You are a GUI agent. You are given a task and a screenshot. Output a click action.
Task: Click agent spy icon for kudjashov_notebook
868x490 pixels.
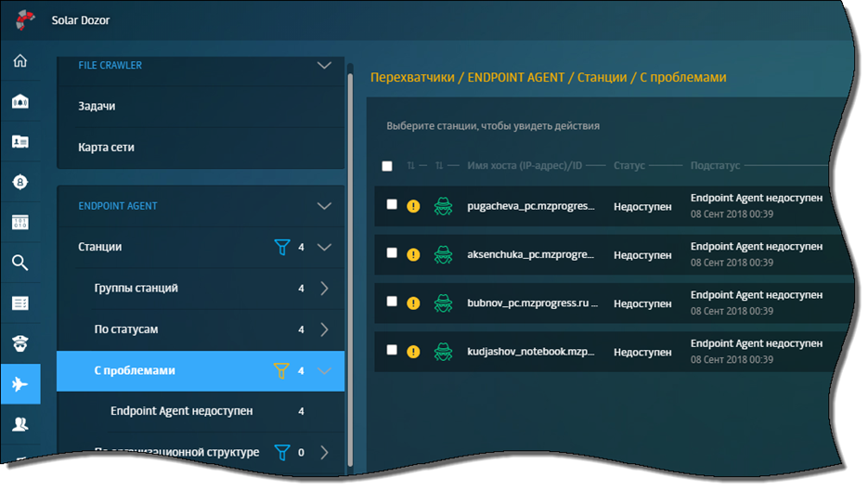point(443,352)
